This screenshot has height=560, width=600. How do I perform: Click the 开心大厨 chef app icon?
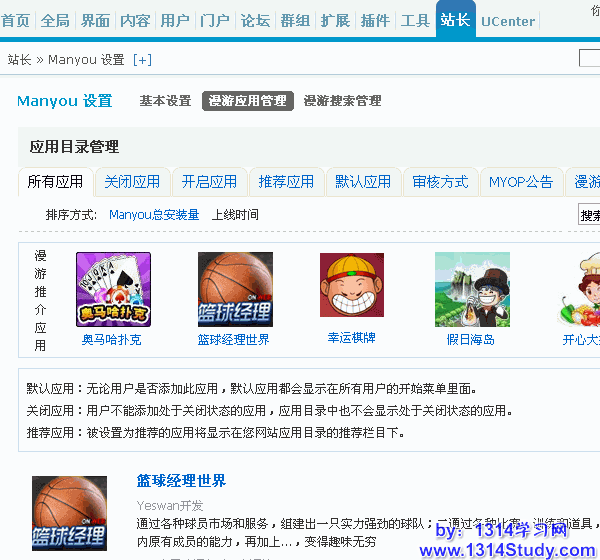(580, 289)
